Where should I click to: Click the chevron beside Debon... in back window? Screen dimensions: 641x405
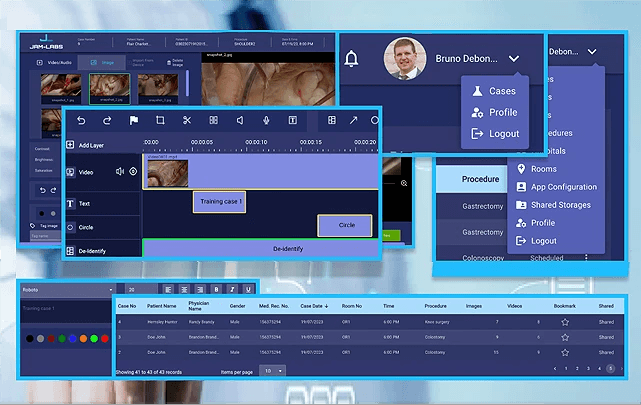pos(592,51)
